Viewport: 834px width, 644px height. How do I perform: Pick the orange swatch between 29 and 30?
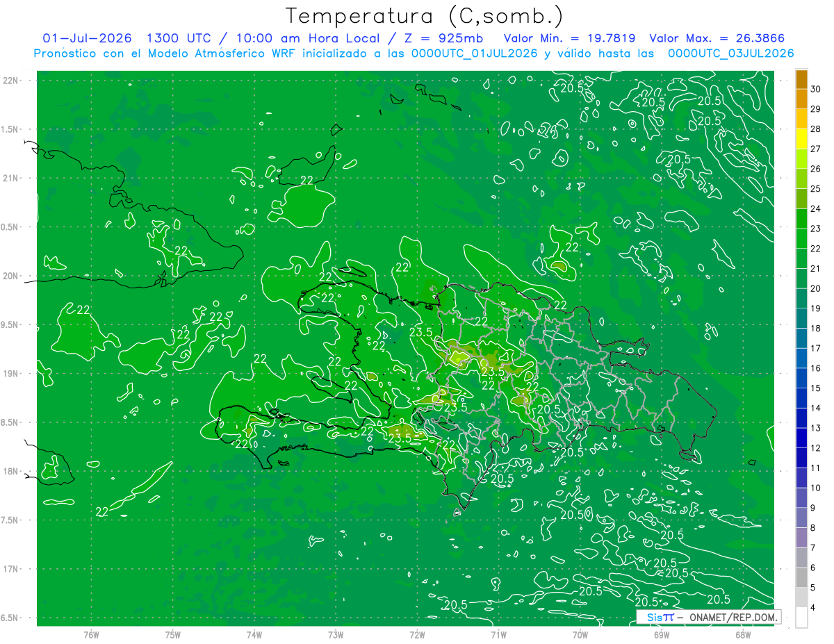[x=801, y=99]
